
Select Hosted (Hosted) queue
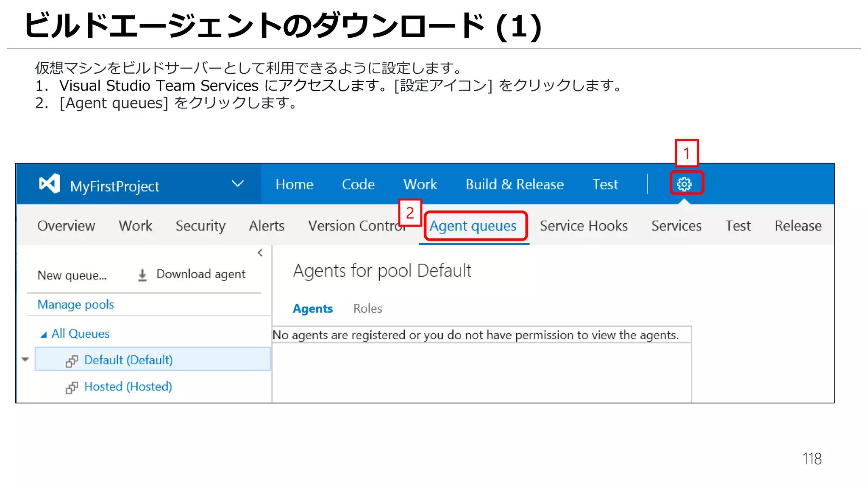pos(128,386)
